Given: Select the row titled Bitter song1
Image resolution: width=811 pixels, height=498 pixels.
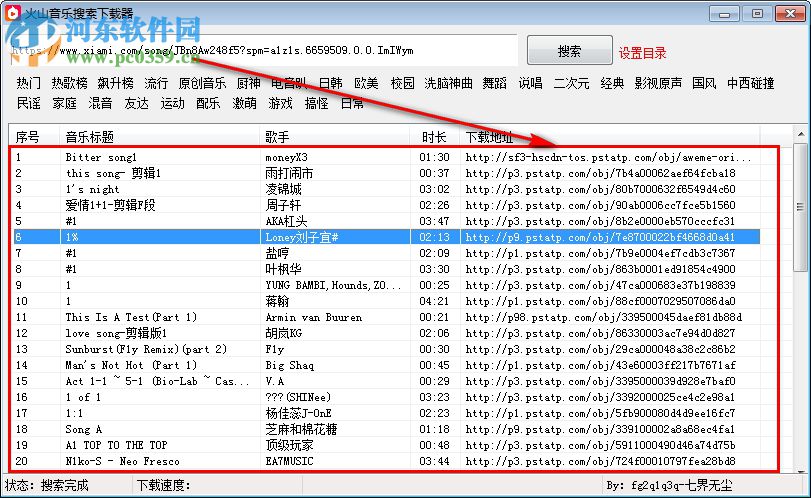Looking at the screenshot, I should (387, 157).
